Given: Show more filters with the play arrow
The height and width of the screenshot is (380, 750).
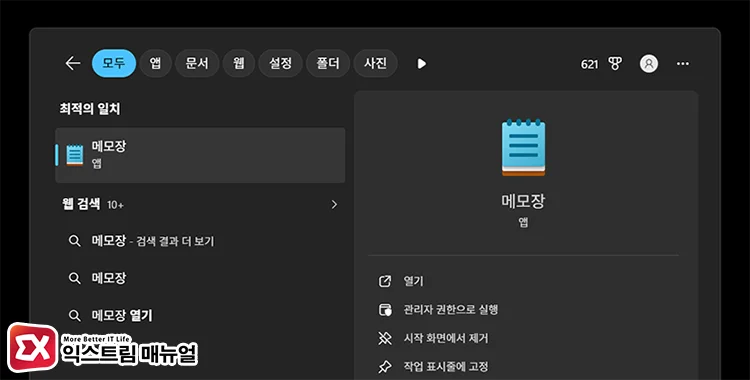Looking at the screenshot, I should [421, 64].
